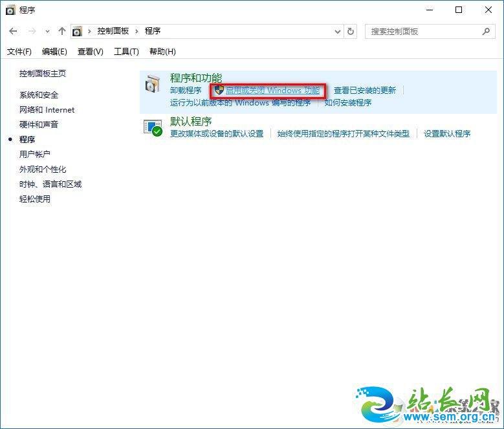
Task: Click the 程序和功能 icon
Action: 152,84
